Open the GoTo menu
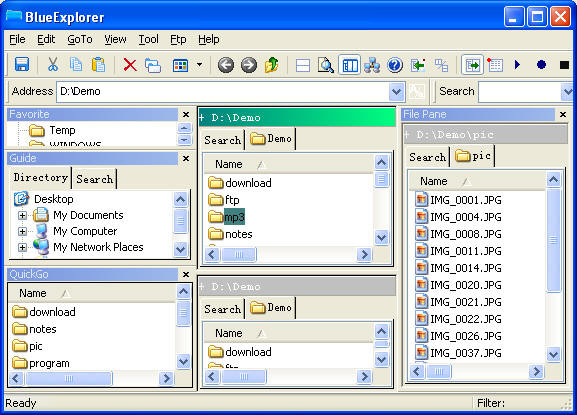 point(80,39)
